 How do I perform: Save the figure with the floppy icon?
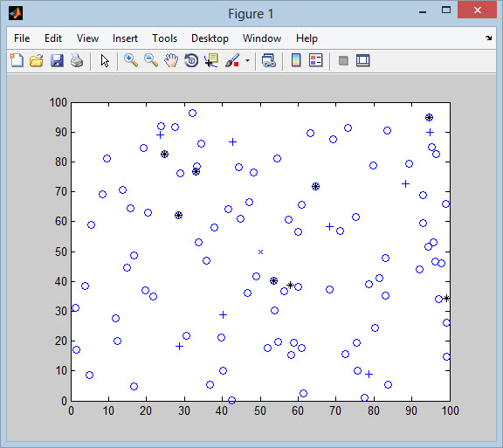(57, 60)
